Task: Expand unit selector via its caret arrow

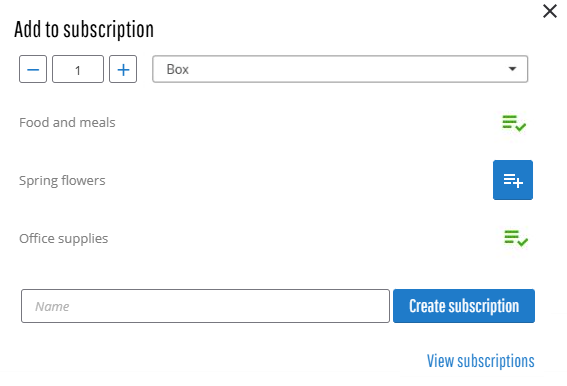Action: tap(512, 69)
